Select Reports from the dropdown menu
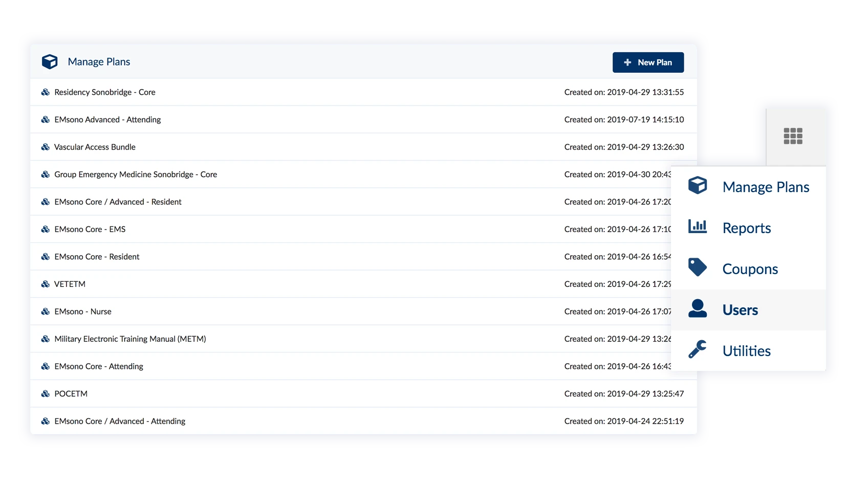 point(746,228)
